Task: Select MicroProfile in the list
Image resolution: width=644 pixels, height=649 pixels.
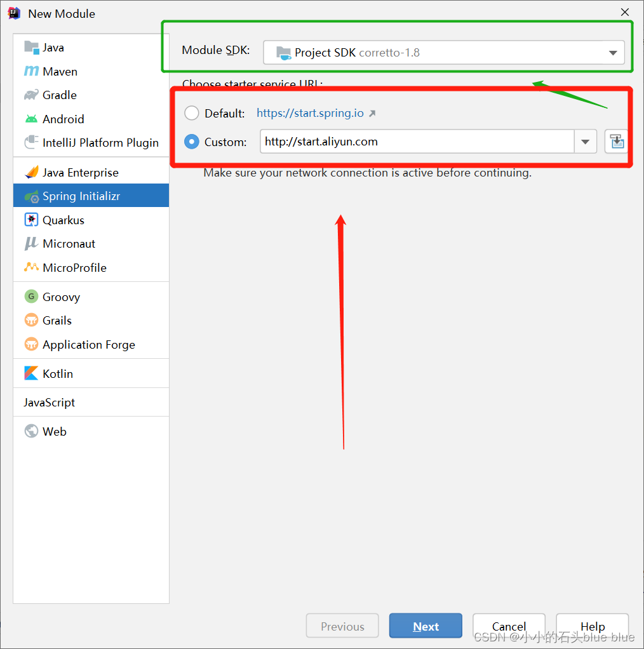Action: [x=91, y=268]
